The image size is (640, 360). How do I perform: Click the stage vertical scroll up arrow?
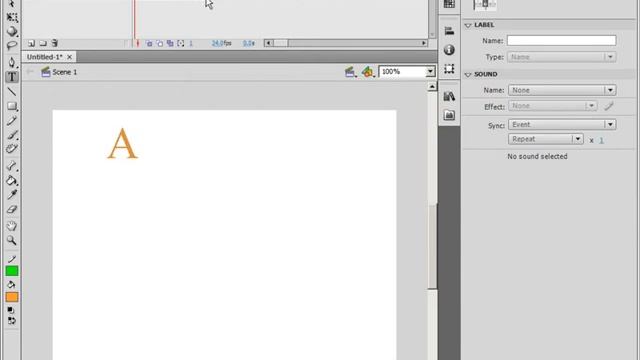(x=432, y=87)
